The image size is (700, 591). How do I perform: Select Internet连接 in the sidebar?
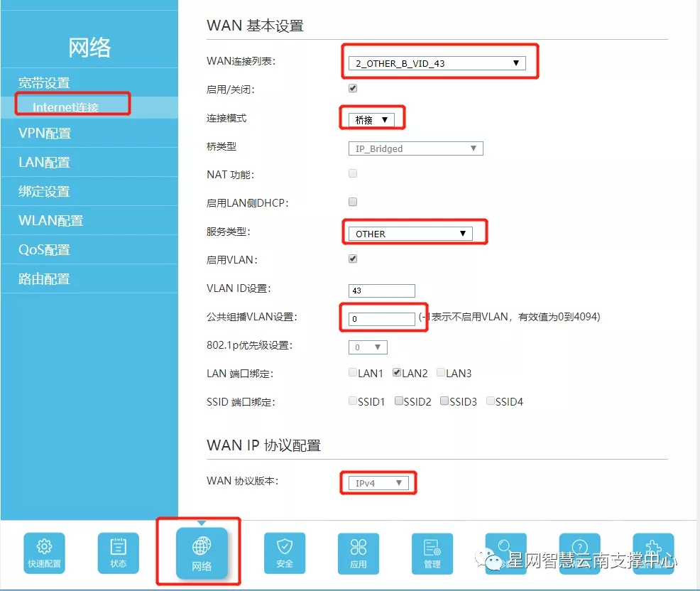pyautogui.click(x=65, y=107)
